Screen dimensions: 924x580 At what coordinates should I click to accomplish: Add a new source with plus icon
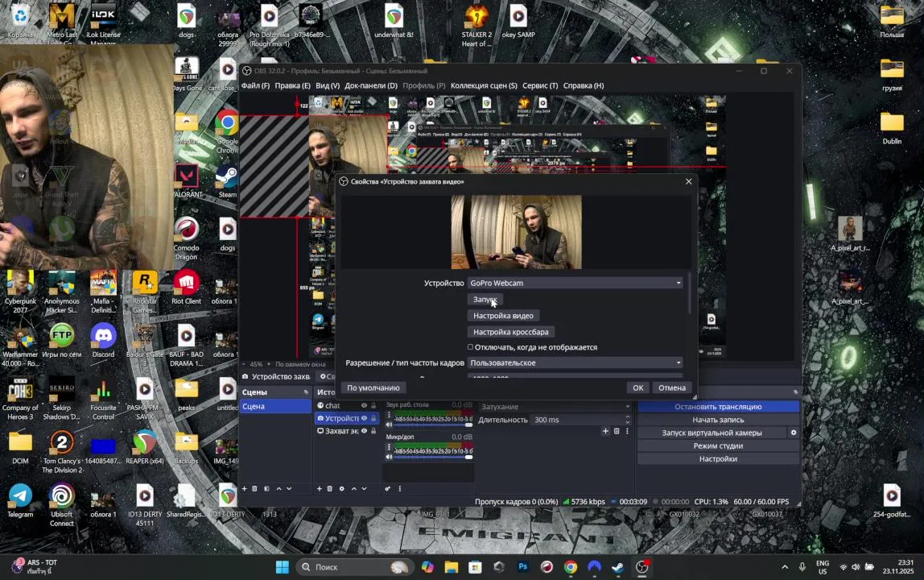320,488
